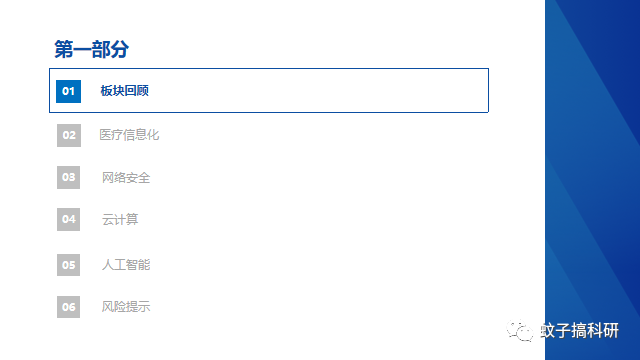Open the 云计算 agenda item
The width and height of the screenshot is (640, 360).
click(120, 220)
